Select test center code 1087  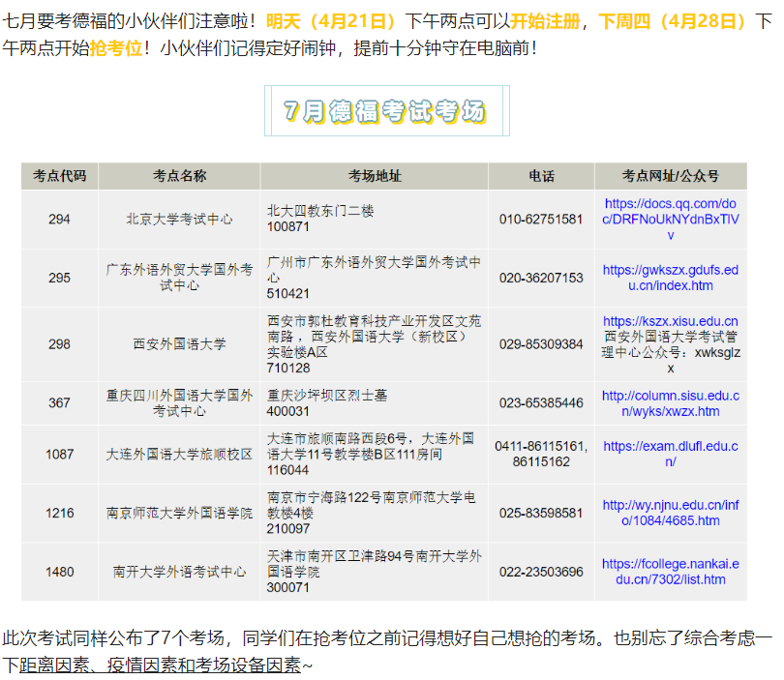pos(59,455)
